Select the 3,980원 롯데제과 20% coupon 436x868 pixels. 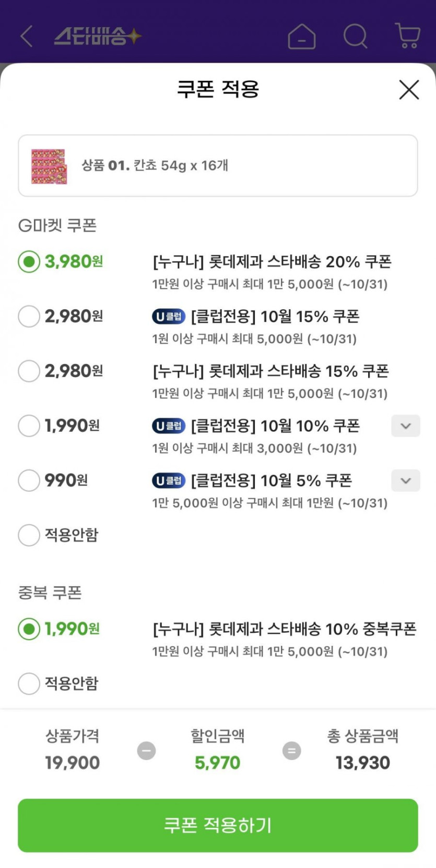click(x=29, y=261)
